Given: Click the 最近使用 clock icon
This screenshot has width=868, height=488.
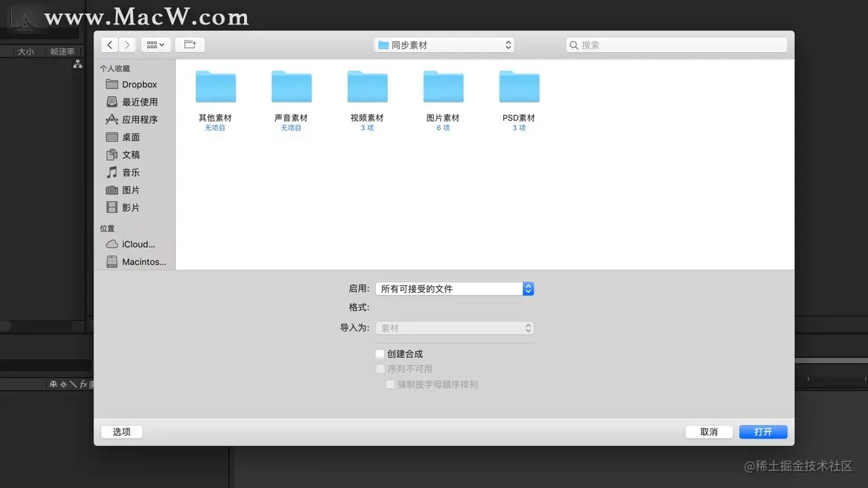Looking at the screenshot, I should (x=112, y=102).
